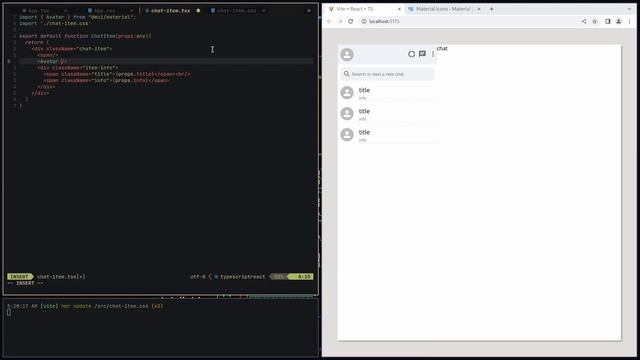Click the 'export default function ChatItem' line

pyautogui.click(x=85, y=36)
